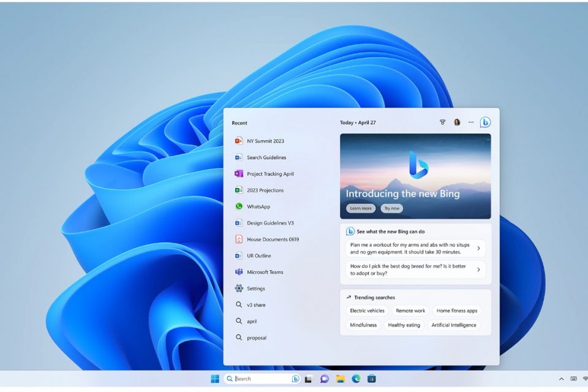Image resolution: width=588 pixels, height=392 pixels.
Task: Click the Word icon beside Design Guidelines V3
Action: (x=239, y=223)
